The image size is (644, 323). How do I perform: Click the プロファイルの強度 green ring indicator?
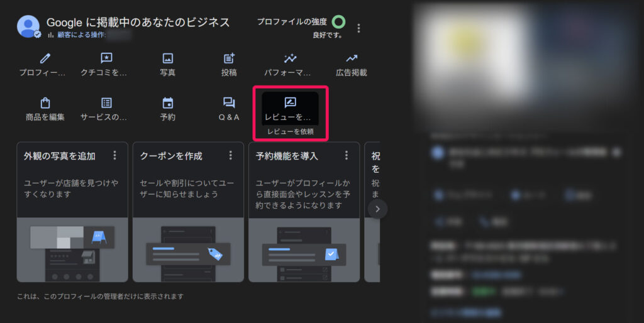point(338,22)
